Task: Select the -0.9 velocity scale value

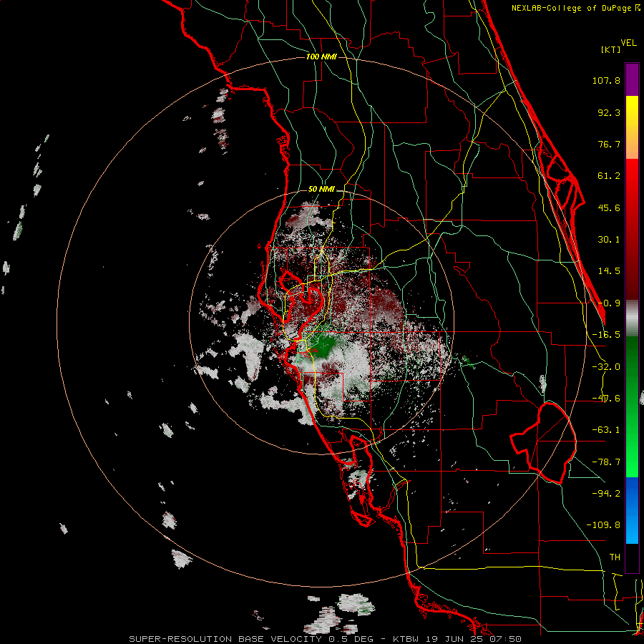Action: tap(609, 303)
